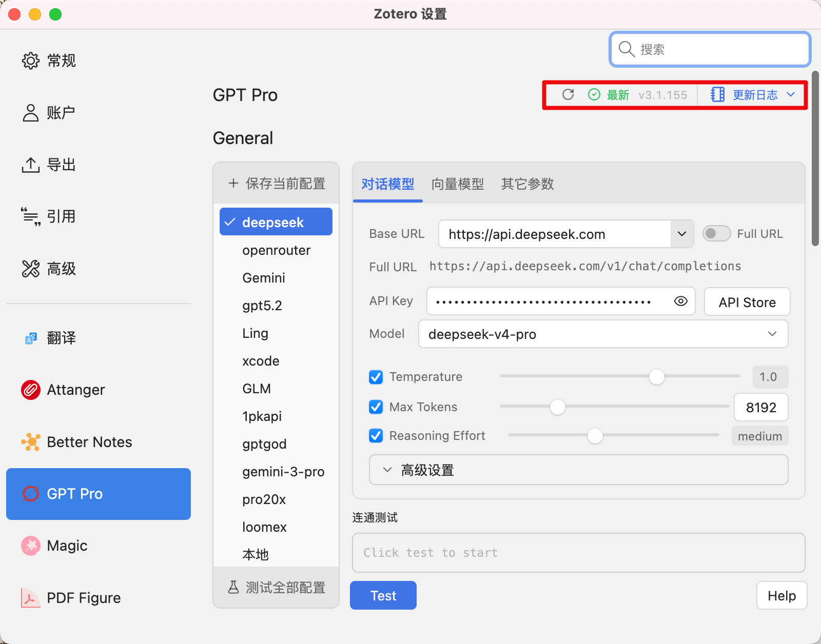Select the xcode configuration
This screenshot has width=821, height=644.
[276, 361]
